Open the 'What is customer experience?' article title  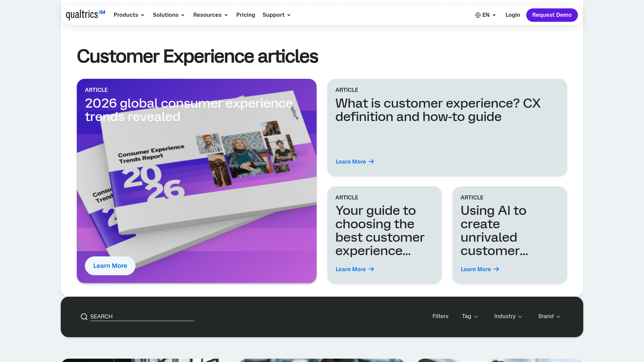click(x=438, y=110)
